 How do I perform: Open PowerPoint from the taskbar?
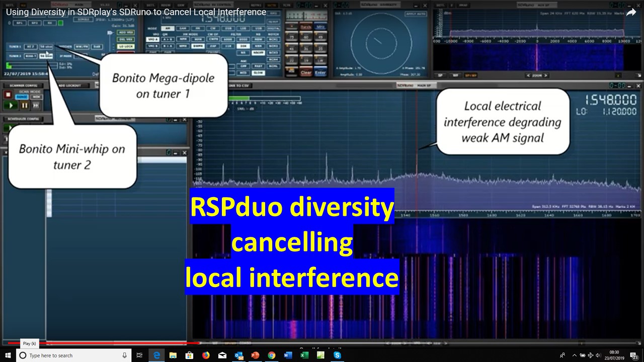coord(255,355)
